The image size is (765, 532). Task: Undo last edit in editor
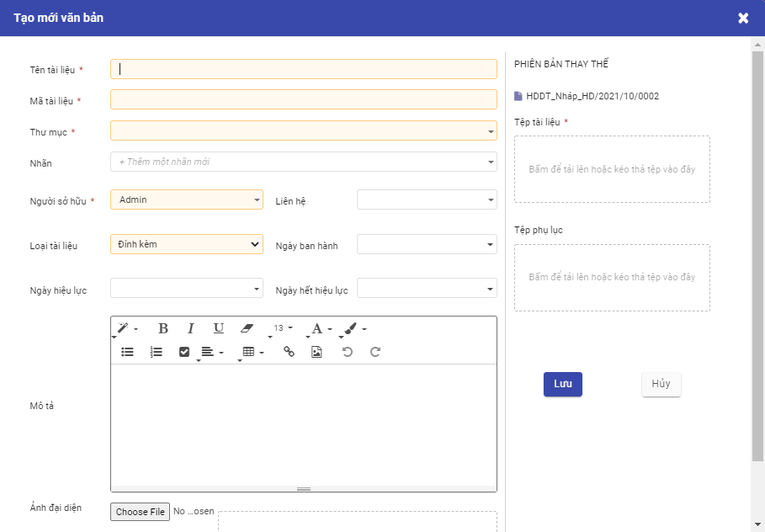pos(347,352)
